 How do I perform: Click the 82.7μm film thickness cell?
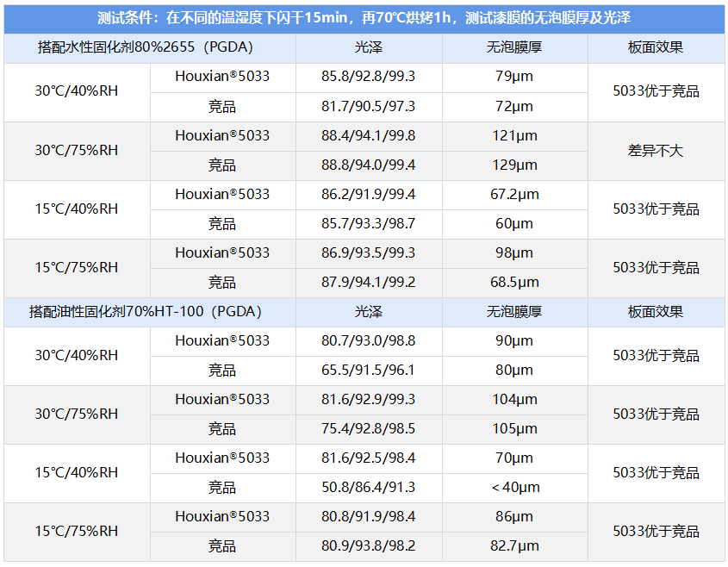(x=514, y=546)
